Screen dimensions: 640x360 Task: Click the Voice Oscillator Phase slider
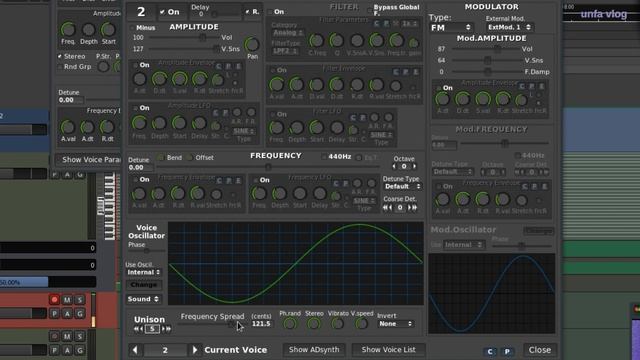pos(147,250)
